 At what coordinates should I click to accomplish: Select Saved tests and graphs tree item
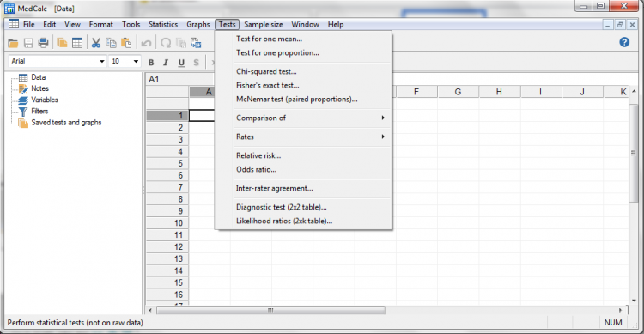[66, 123]
